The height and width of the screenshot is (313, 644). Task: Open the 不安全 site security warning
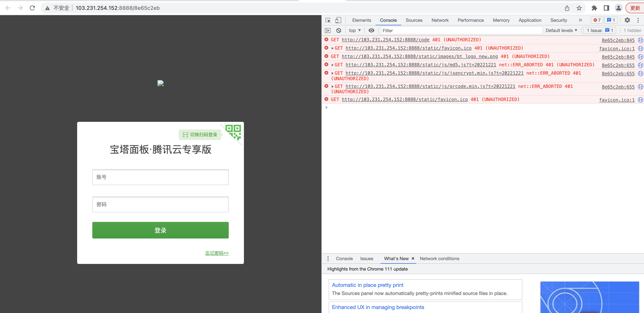click(57, 8)
